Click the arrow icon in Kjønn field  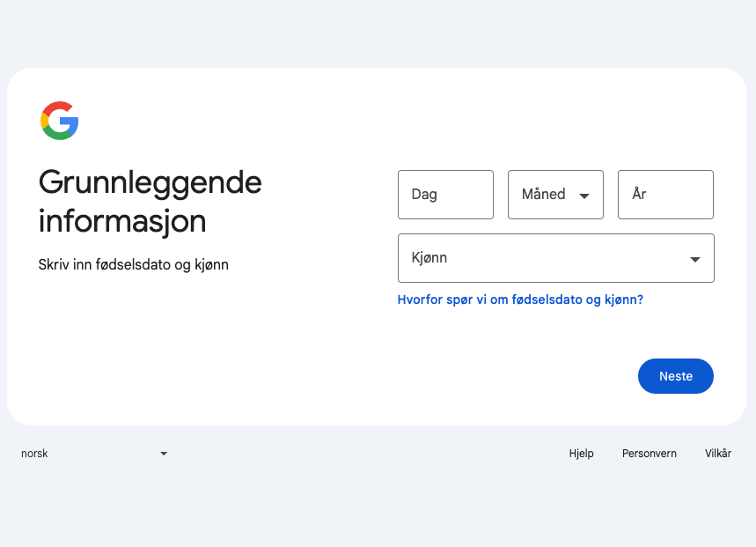(x=695, y=259)
